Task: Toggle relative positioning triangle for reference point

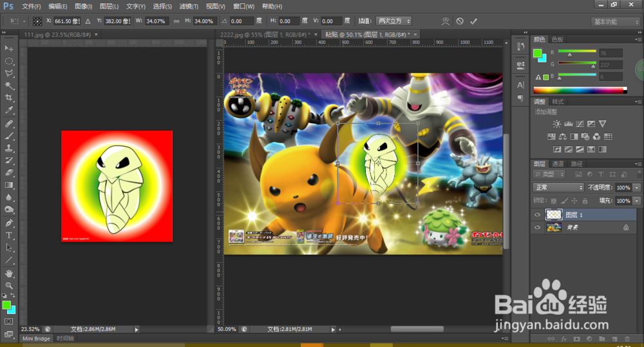Action: 88,21
